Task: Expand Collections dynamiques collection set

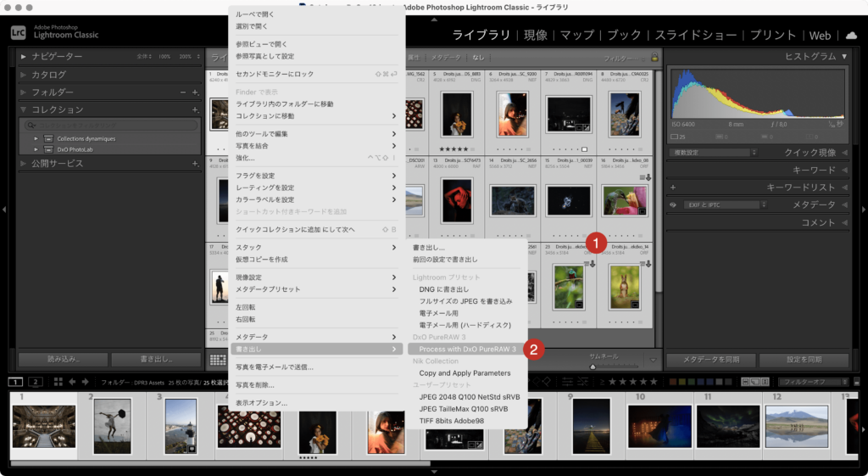Action: point(36,138)
